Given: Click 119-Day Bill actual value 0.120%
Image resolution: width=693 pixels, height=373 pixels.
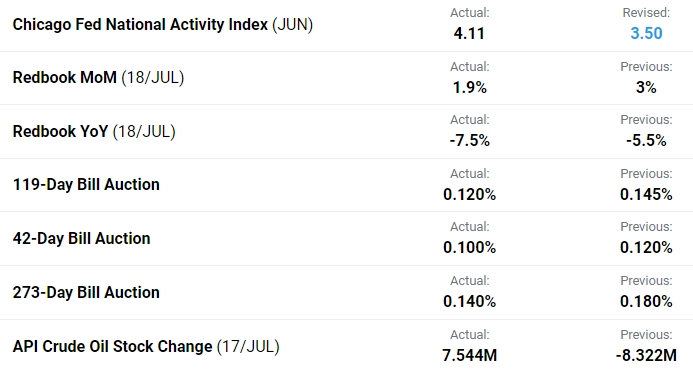Looking at the screenshot, I should click(469, 194).
